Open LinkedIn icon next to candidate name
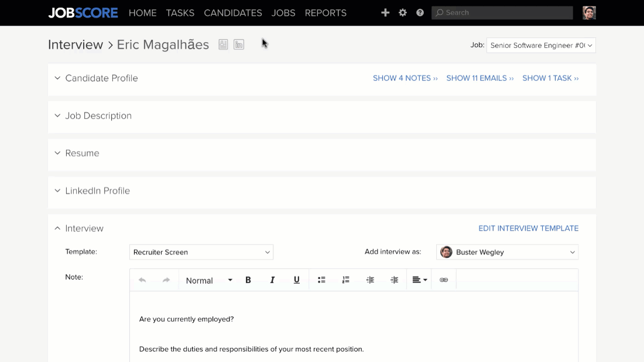644x362 pixels. [x=239, y=44]
